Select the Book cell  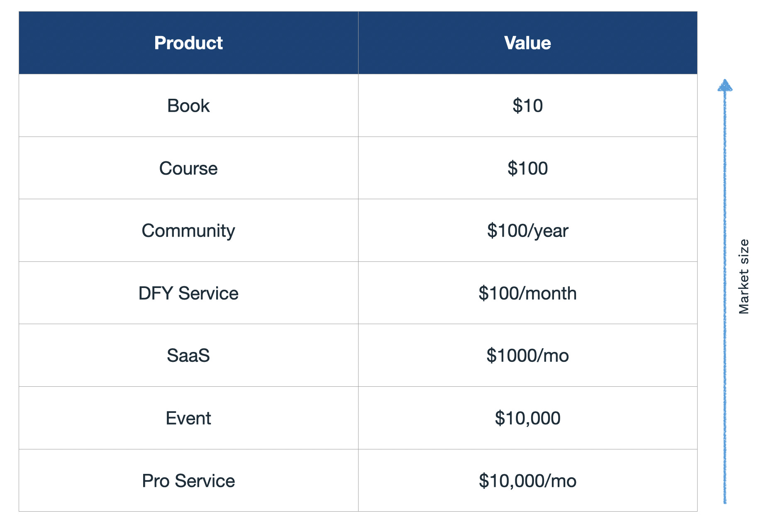pyautogui.click(x=188, y=106)
